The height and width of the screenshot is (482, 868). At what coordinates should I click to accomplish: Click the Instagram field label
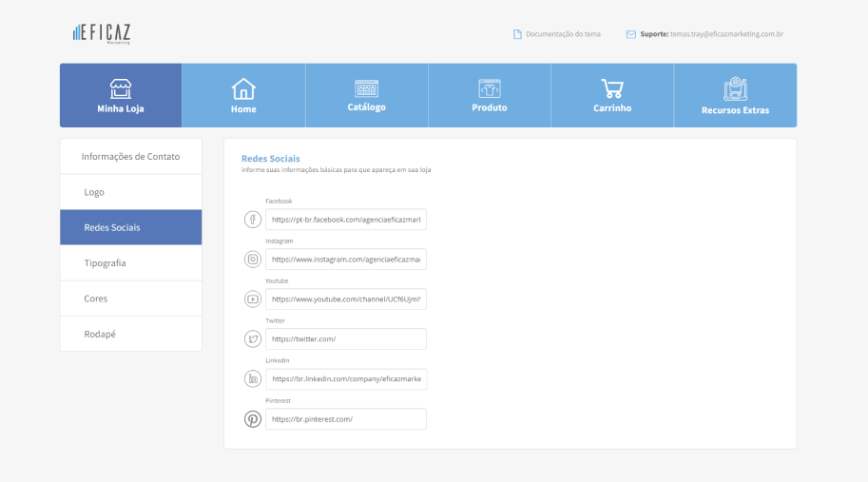point(279,241)
